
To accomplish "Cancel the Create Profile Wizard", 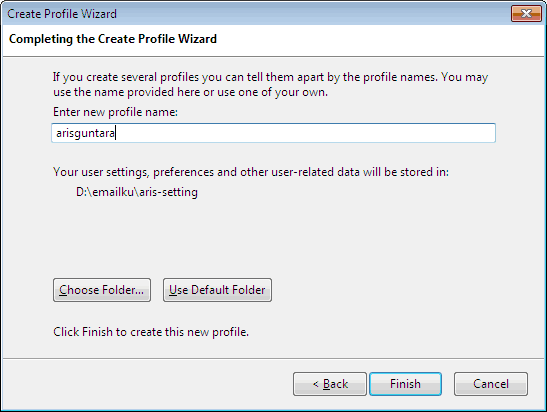I will pyautogui.click(x=491, y=384).
